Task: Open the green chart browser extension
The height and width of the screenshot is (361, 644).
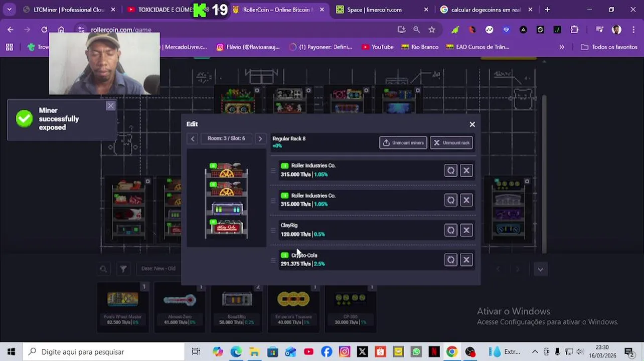Action: [x=455, y=30]
